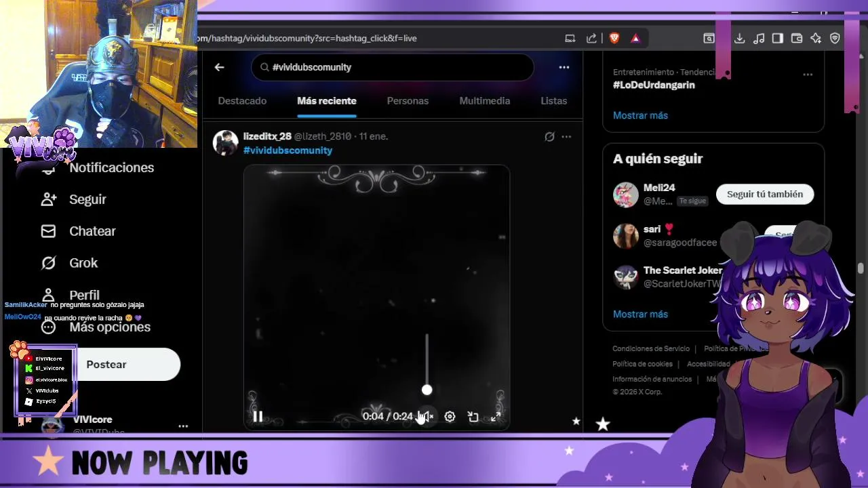The height and width of the screenshot is (488, 868).
Task: Switch to Destacado tab
Action: coord(242,100)
